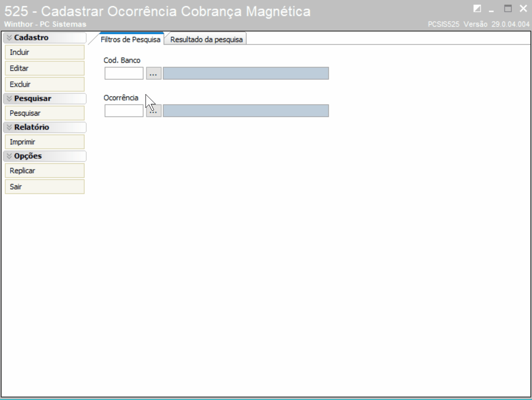532x400 pixels.
Task: Collapse the Cadastro section chevron
Action: [9, 37]
